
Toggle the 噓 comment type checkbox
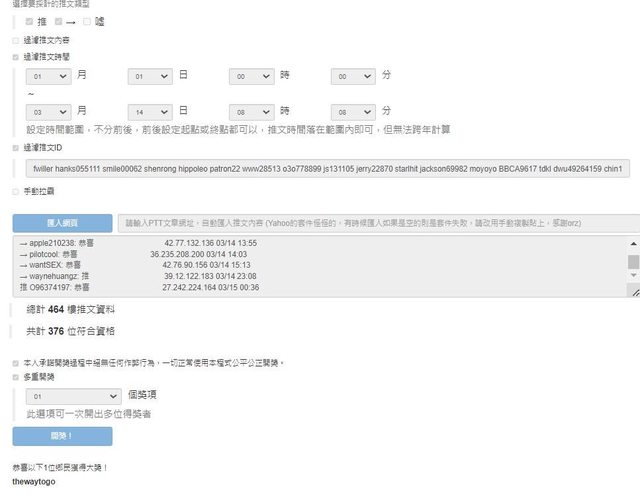tap(88, 21)
